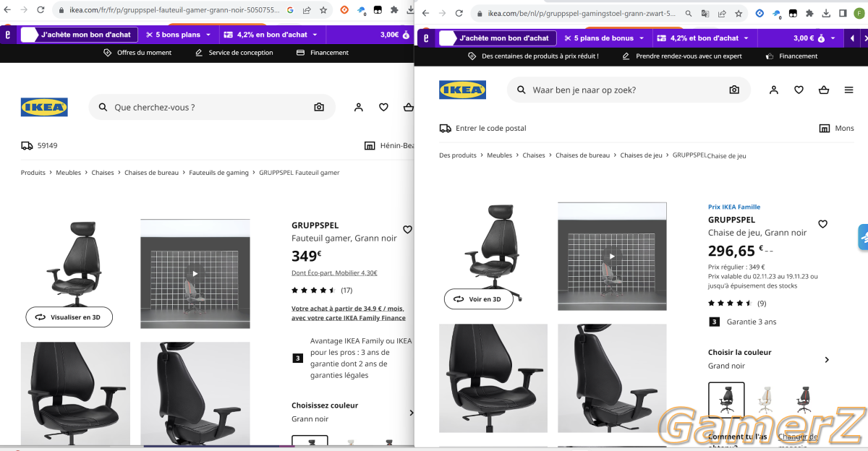Click IKEA logo on left French page

pyautogui.click(x=44, y=107)
